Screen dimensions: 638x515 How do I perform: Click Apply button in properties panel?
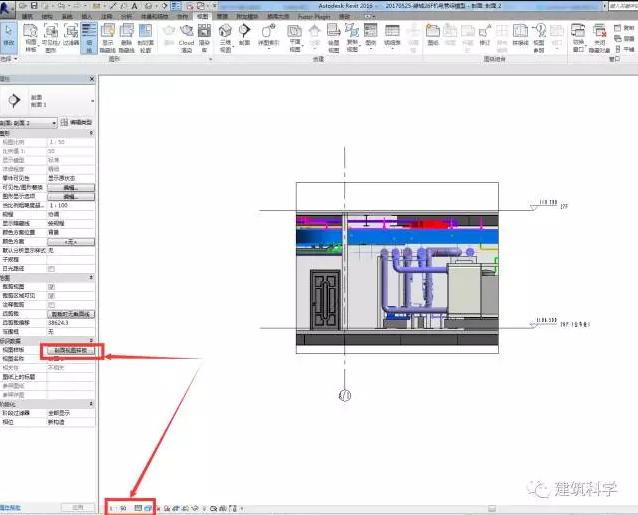point(78,508)
